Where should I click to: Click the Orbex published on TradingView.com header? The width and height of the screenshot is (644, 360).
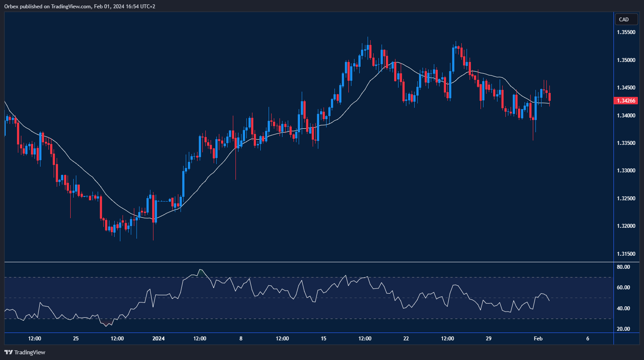click(79, 6)
